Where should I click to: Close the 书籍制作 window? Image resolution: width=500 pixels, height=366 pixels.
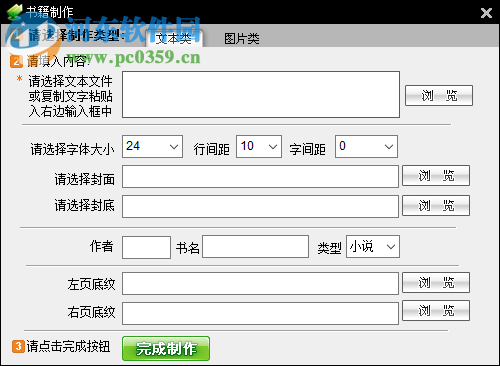(486, 13)
